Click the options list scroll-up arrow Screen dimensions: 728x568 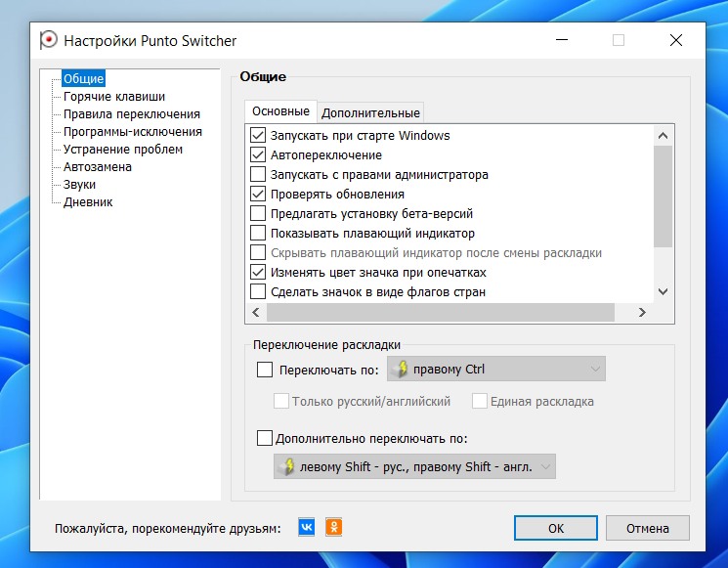tap(663, 136)
